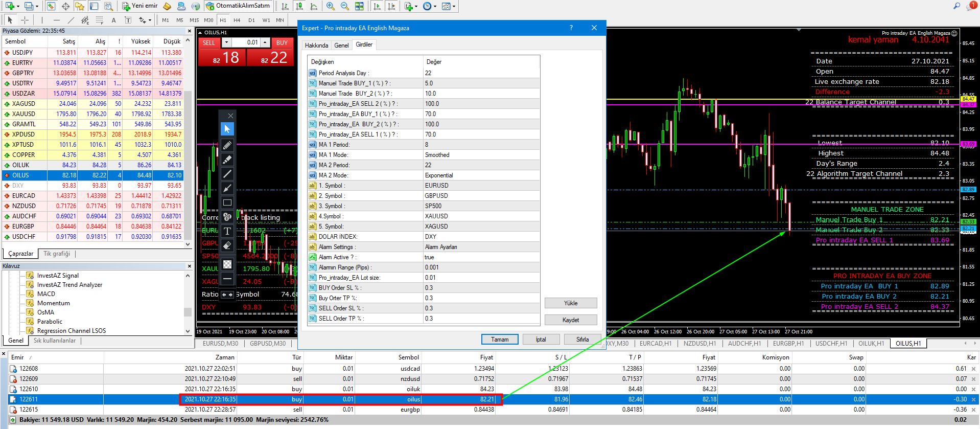Open the new chart dropdown arrow
980x429 pixels.
pyautogui.click(x=18, y=6)
